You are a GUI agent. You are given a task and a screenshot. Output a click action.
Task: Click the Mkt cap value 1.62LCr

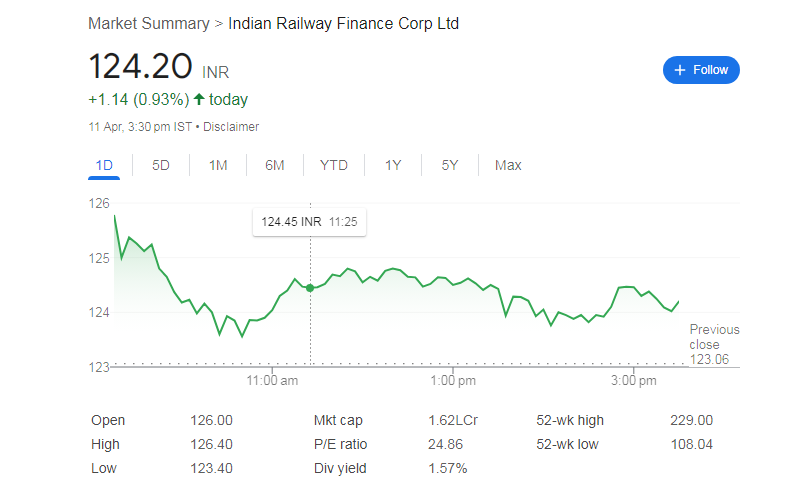point(452,420)
